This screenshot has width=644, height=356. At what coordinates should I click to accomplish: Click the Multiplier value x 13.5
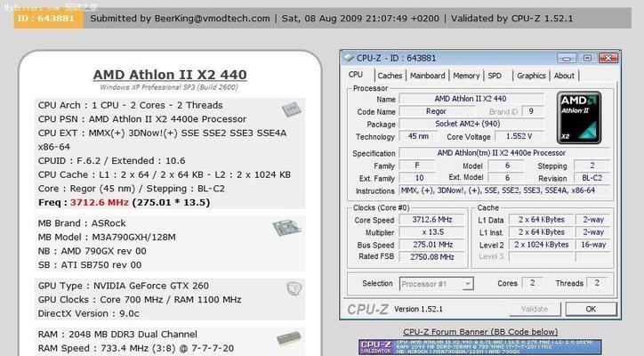pyautogui.click(x=432, y=232)
